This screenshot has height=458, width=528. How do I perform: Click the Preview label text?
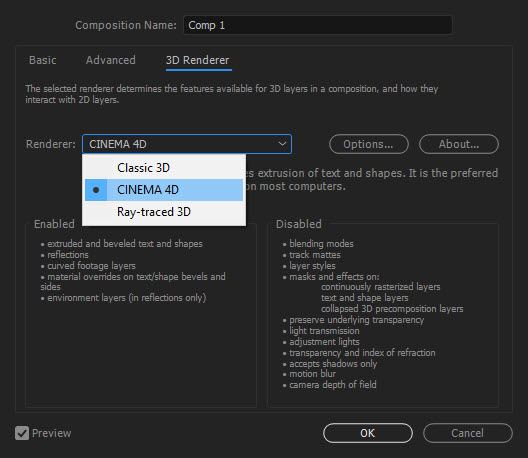click(52, 433)
